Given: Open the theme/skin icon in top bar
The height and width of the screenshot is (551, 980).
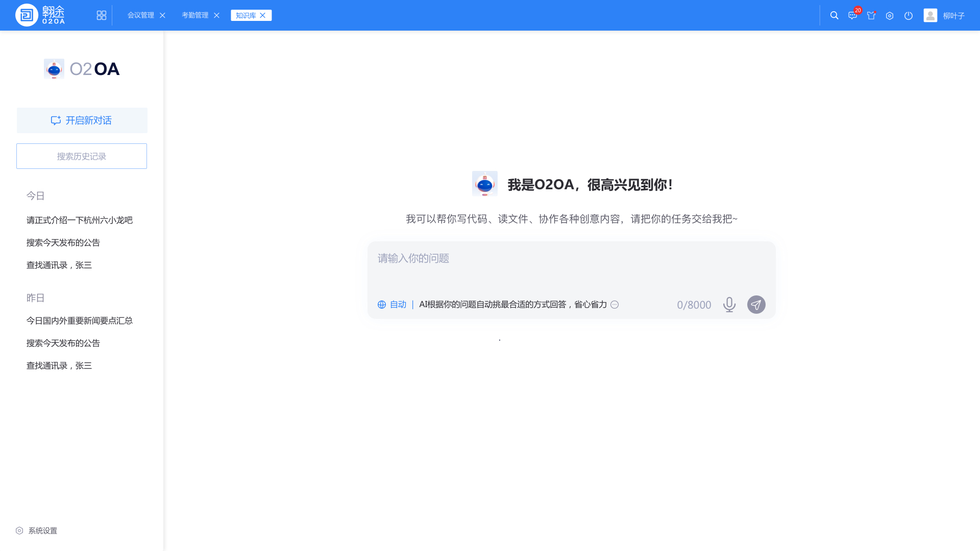Looking at the screenshot, I should [x=871, y=15].
